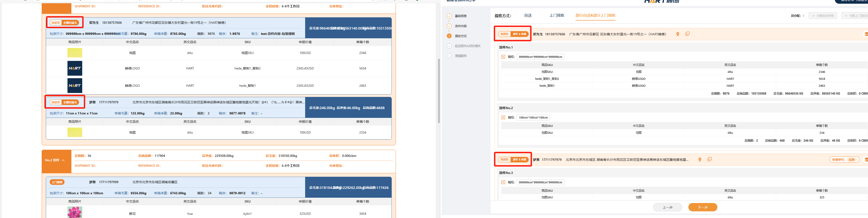Click the location pin icon beside 梁先生's address
Viewport: 868px width, 218px height.
pyautogui.click(x=678, y=34)
